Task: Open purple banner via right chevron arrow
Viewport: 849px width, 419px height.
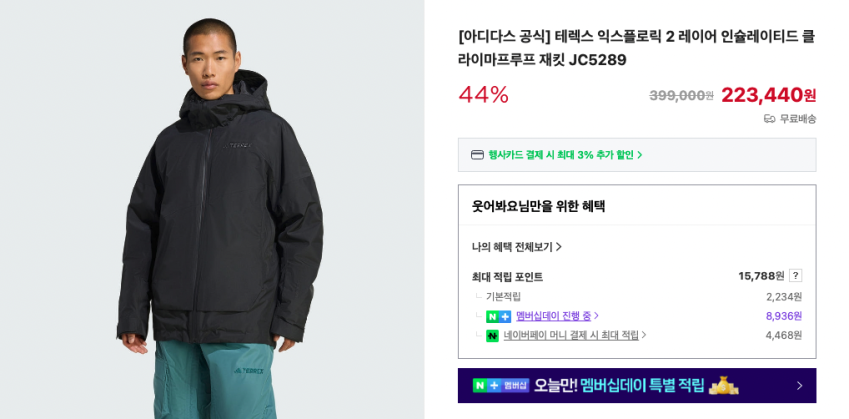Action: [799, 386]
